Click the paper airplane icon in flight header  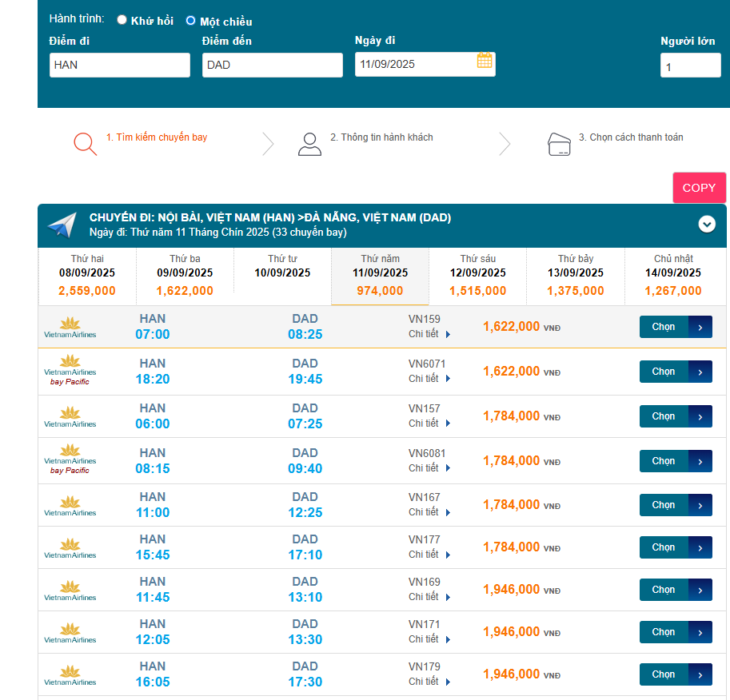tap(62, 225)
